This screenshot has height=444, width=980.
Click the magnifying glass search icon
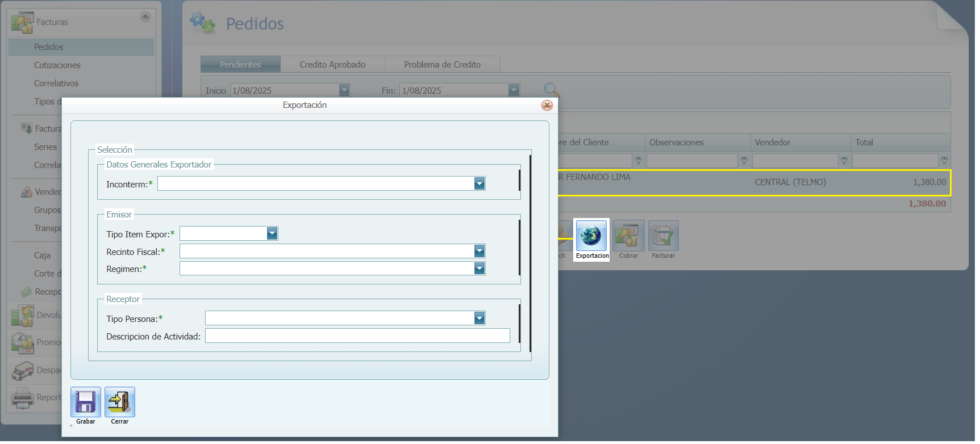(551, 90)
